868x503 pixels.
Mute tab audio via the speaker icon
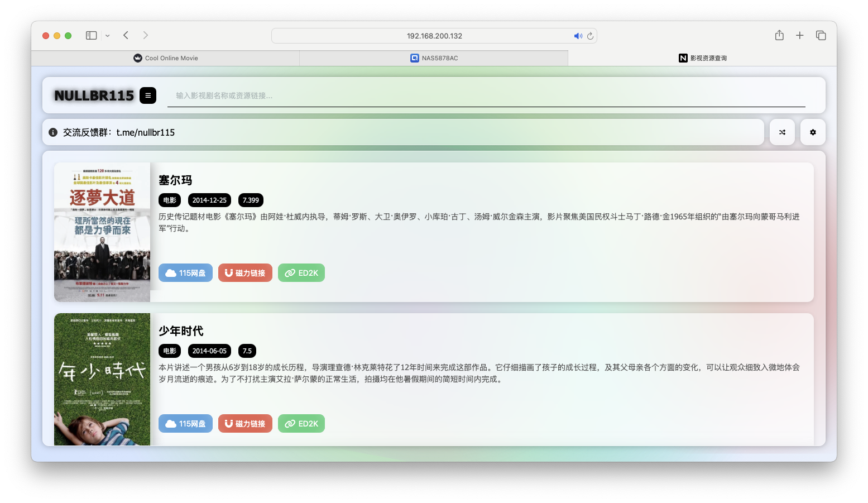point(578,35)
